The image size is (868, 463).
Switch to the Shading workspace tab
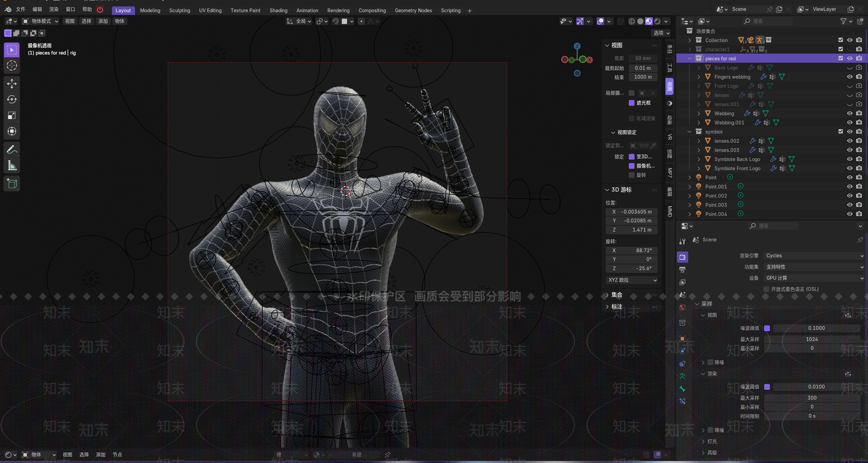[279, 10]
